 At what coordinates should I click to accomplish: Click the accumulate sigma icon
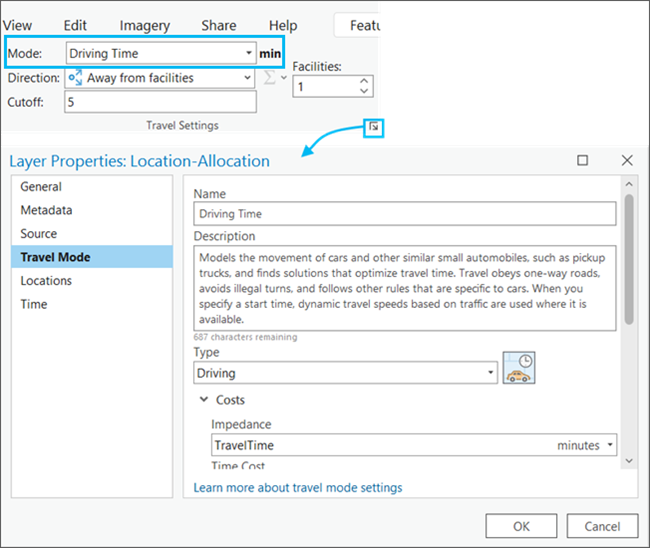point(272,78)
